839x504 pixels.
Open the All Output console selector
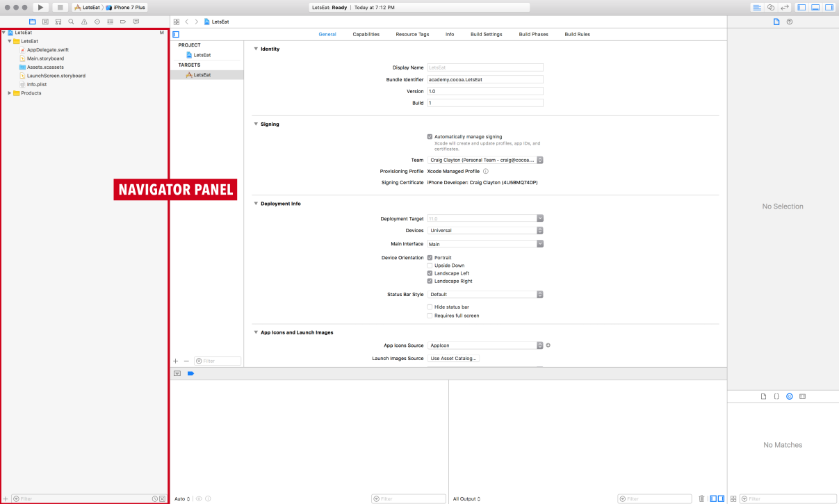(466, 499)
